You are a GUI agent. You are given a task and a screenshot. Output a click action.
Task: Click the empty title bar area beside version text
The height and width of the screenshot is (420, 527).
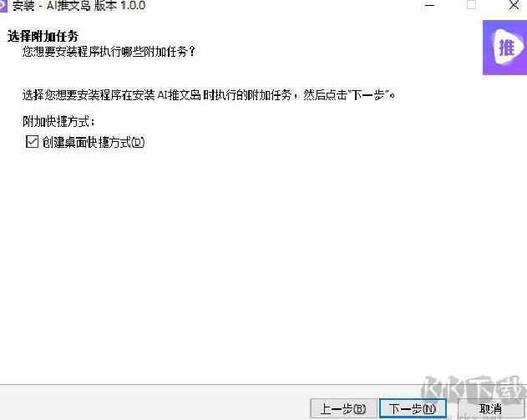(x=282, y=6)
